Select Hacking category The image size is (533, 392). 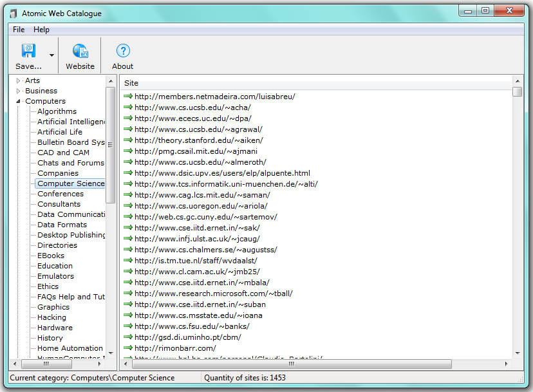coord(51,317)
